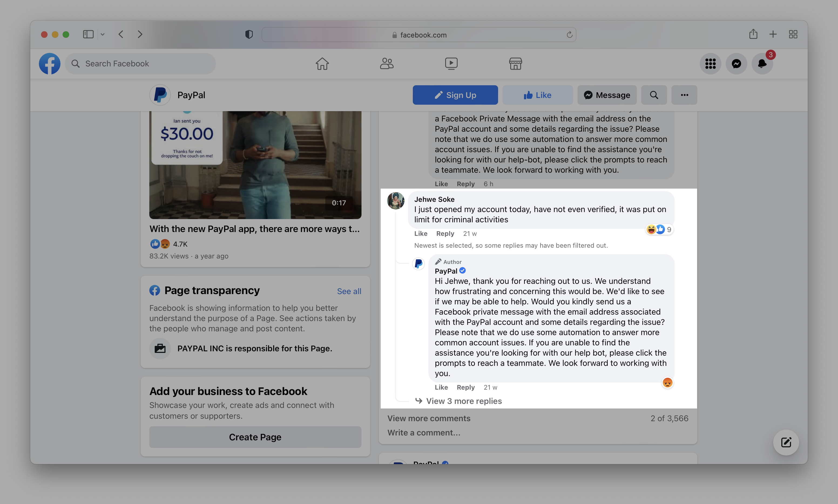Open the Marketplace icon
This screenshot has width=838, height=504.
[515, 63]
